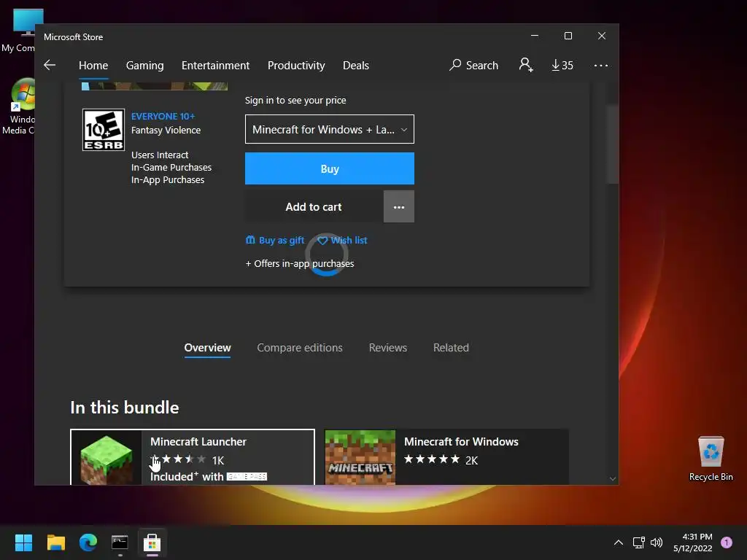Open the clock and date panel
The image size is (747, 560).
(693, 542)
